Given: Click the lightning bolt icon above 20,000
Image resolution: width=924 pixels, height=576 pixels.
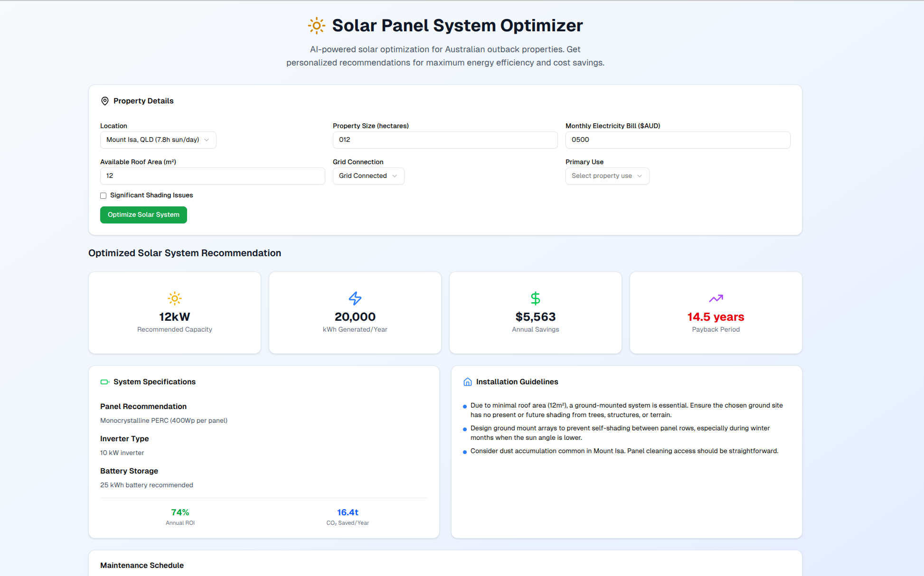Looking at the screenshot, I should pos(355,298).
